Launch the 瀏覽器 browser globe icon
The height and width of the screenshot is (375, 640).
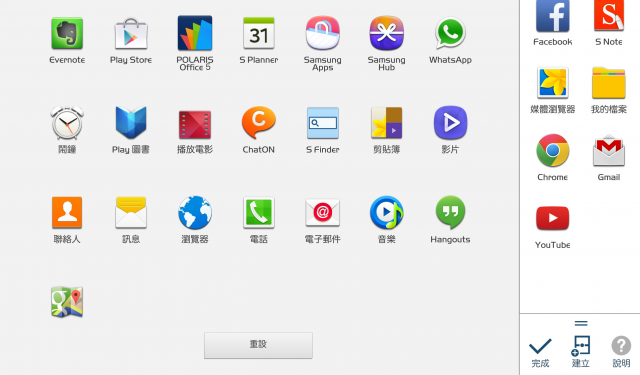195,213
